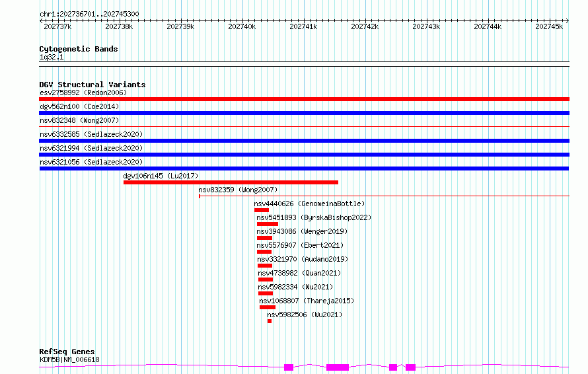Select the red esv2758992 variant bar
Image resolution: width=588 pixels, height=374 pixels.
[x=304, y=99]
